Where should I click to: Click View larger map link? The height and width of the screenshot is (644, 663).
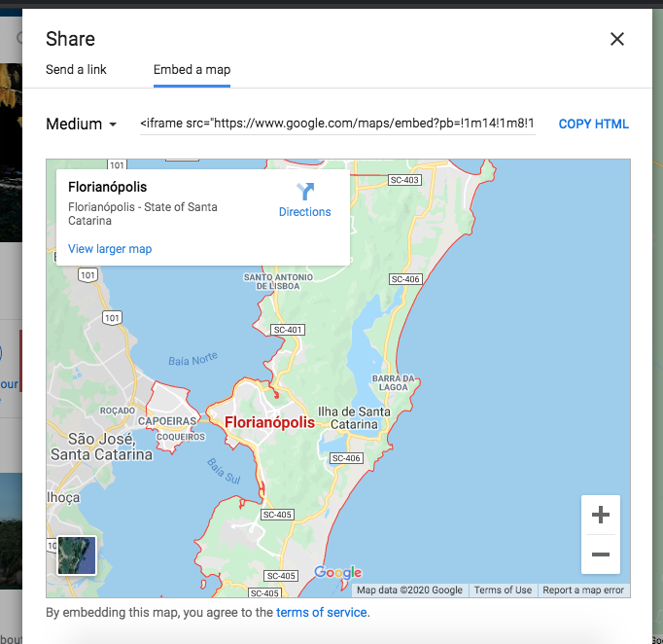(110, 249)
